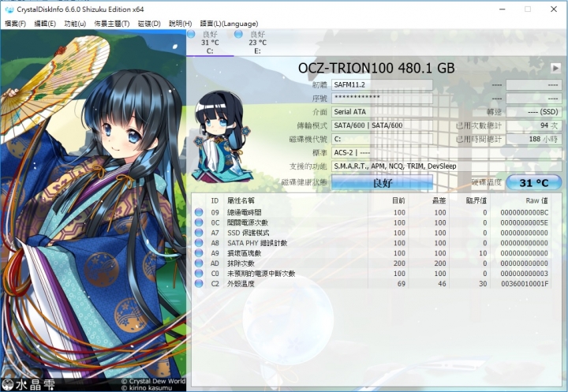Click the worst value 46 for C2
This screenshot has height=392, width=568.
(x=442, y=284)
